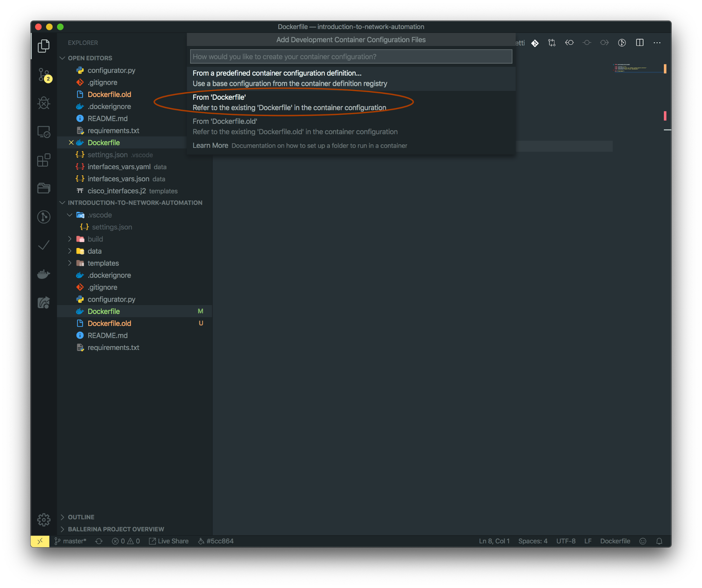Open the Debug view bug icon
Image resolution: width=702 pixels, height=588 pixels.
pyautogui.click(x=44, y=103)
